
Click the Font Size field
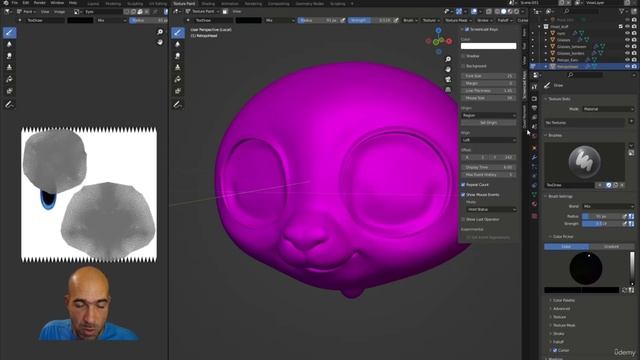pos(489,76)
